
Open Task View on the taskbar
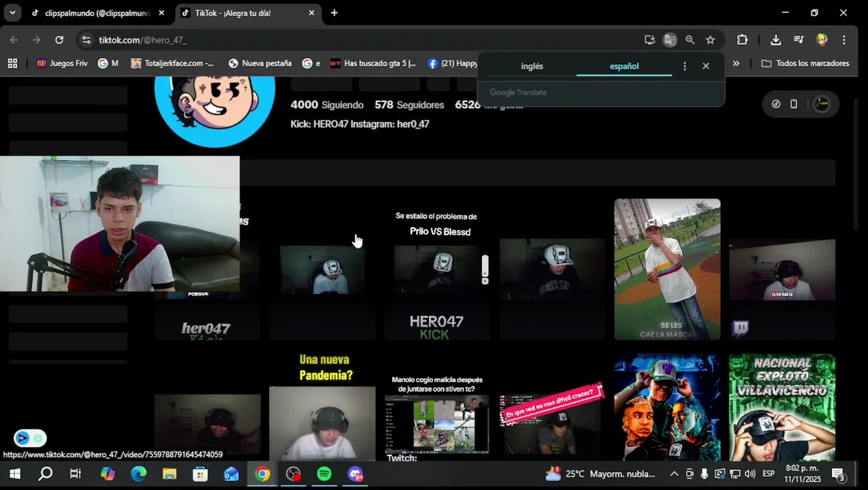click(76, 474)
